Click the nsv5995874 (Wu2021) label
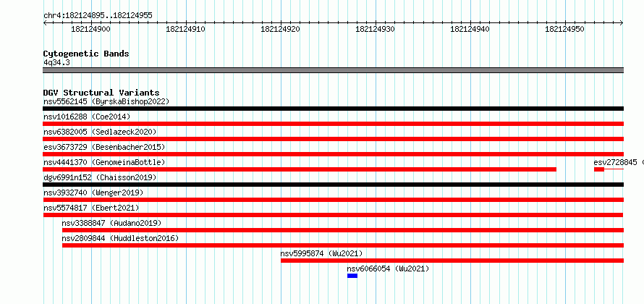The width and height of the screenshot is (644, 304). pyautogui.click(x=321, y=253)
